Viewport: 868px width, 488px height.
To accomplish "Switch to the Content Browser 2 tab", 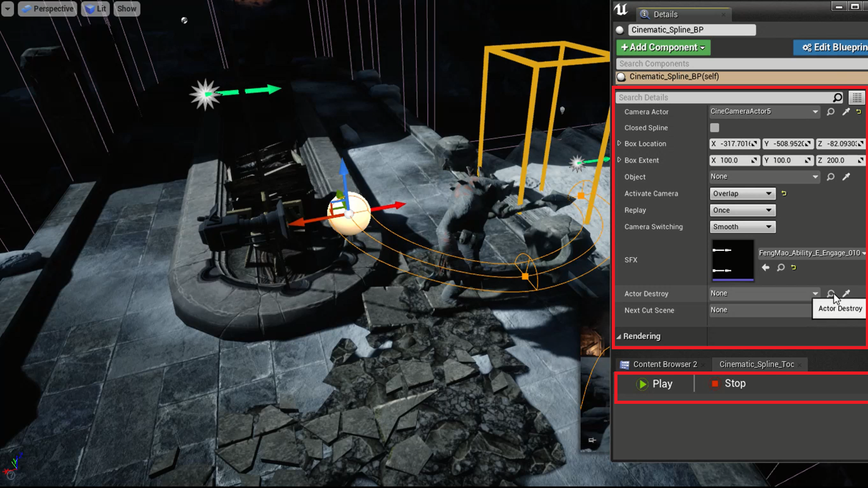I will 664,364.
